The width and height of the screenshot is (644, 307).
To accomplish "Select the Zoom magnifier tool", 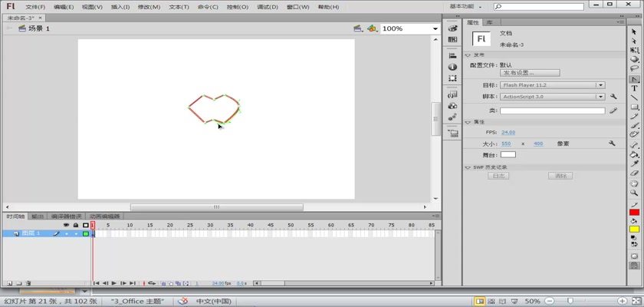I will tap(634, 193).
